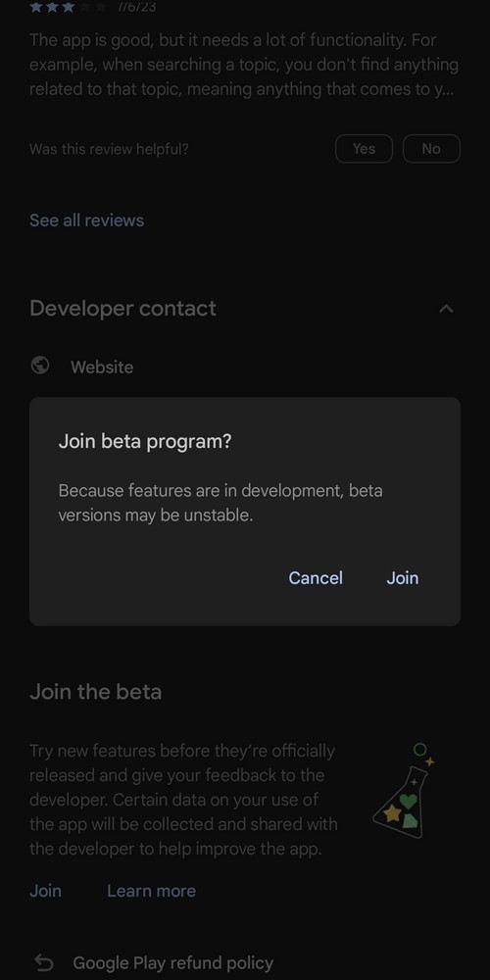Tap the truncated review text to expand

(x=244, y=65)
